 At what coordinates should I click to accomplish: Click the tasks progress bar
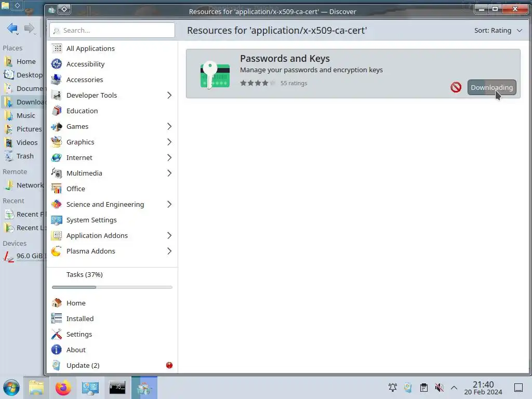coord(112,287)
